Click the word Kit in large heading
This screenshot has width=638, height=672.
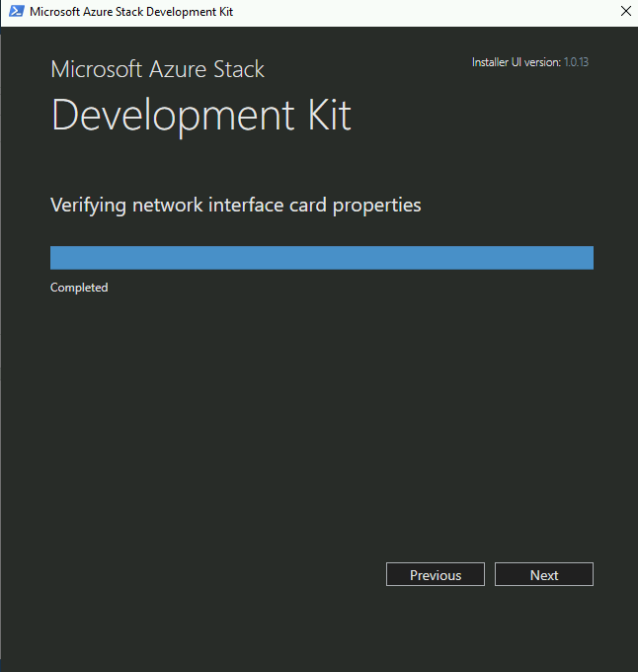click(x=330, y=114)
